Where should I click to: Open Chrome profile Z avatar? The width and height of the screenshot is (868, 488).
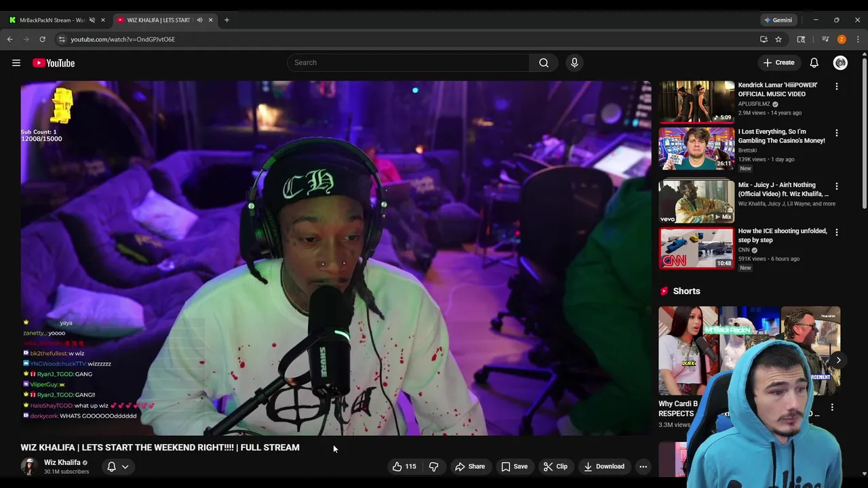coord(842,39)
